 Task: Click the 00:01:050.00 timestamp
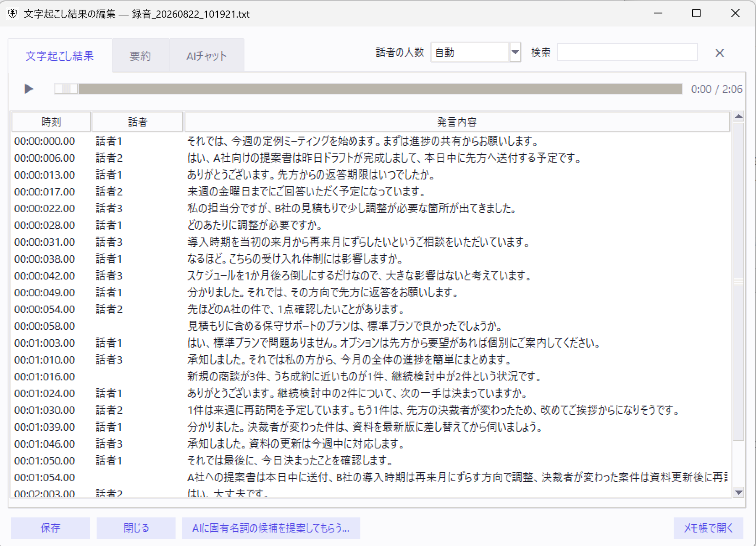[45, 461]
